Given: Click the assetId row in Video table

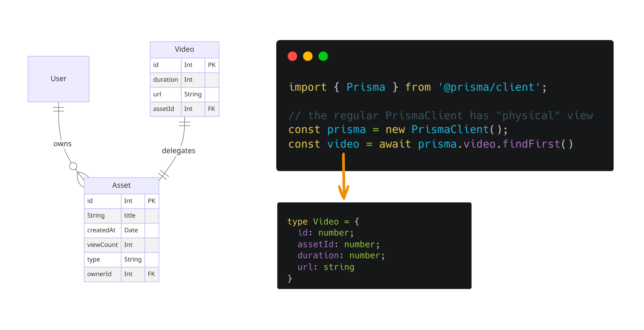Looking at the screenshot, I should point(163,109).
